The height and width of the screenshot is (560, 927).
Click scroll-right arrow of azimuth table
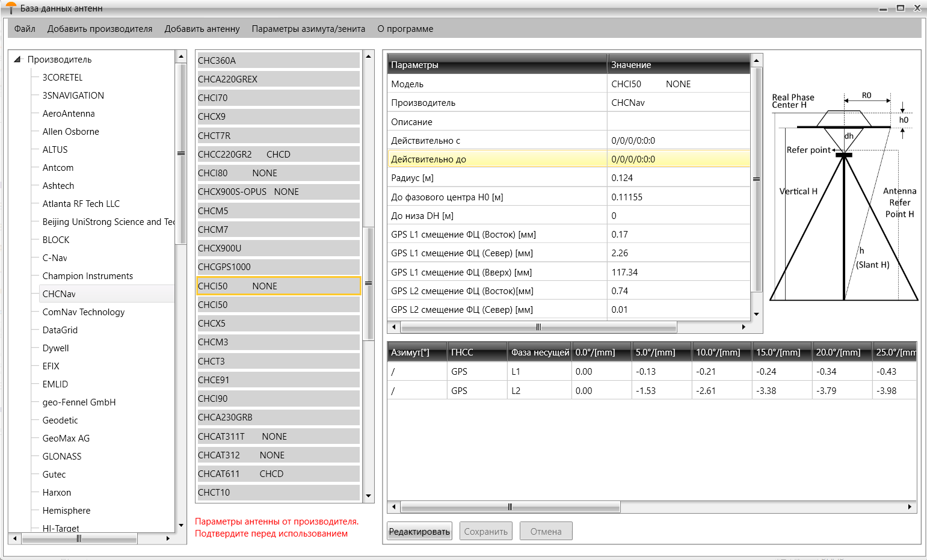coord(910,507)
